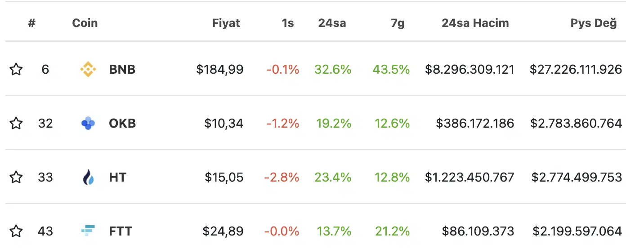Star OKB to add to watchlist

pyautogui.click(x=16, y=123)
